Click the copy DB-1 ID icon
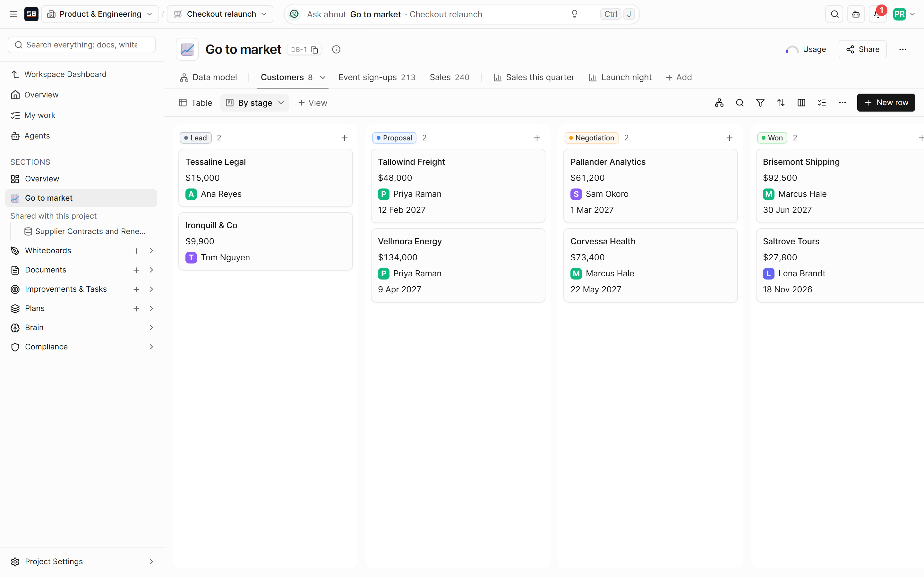Image resolution: width=924 pixels, height=577 pixels. pos(315,50)
